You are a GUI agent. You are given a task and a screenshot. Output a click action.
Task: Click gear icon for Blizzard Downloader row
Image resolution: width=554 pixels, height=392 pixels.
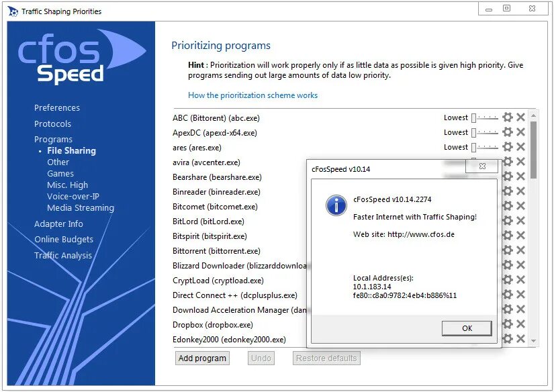tap(508, 265)
